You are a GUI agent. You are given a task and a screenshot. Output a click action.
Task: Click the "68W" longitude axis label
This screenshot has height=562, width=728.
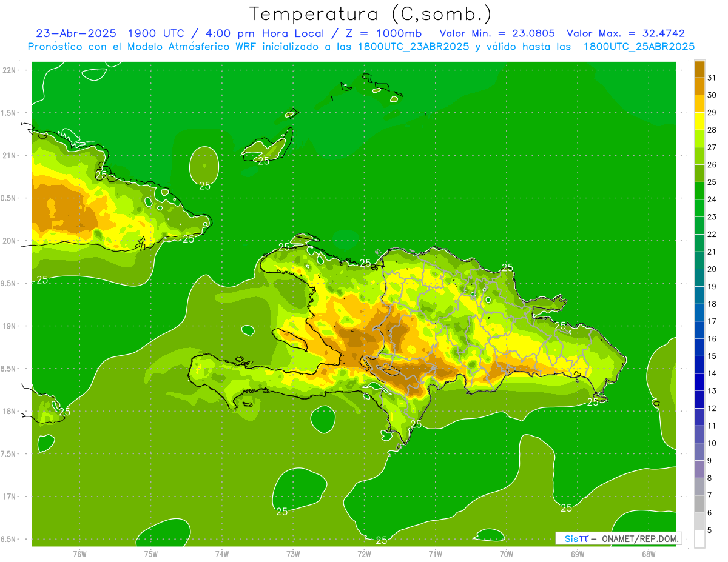649,554
